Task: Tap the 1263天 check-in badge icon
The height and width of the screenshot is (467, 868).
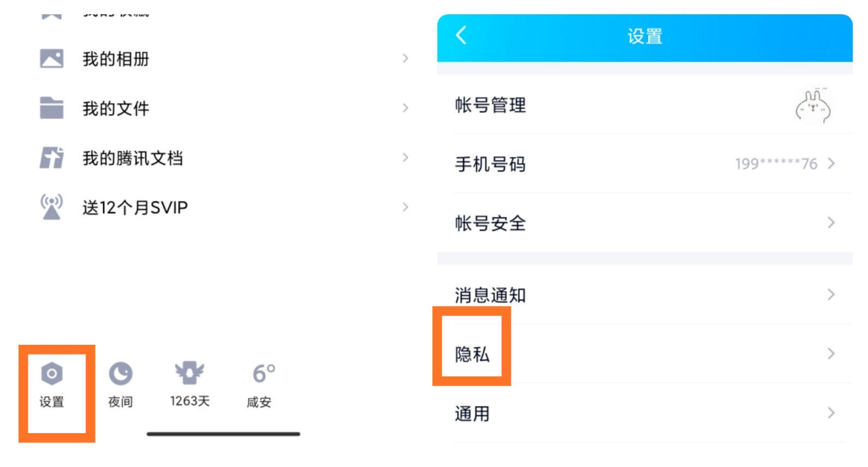Action: pyautogui.click(x=189, y=373)
